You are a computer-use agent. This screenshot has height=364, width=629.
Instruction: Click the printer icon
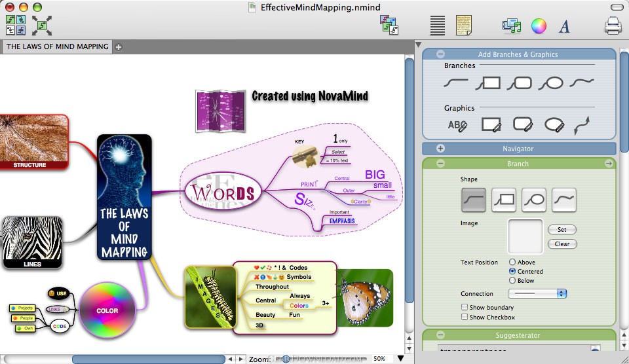pyautogui.click(x=613, y=26)
